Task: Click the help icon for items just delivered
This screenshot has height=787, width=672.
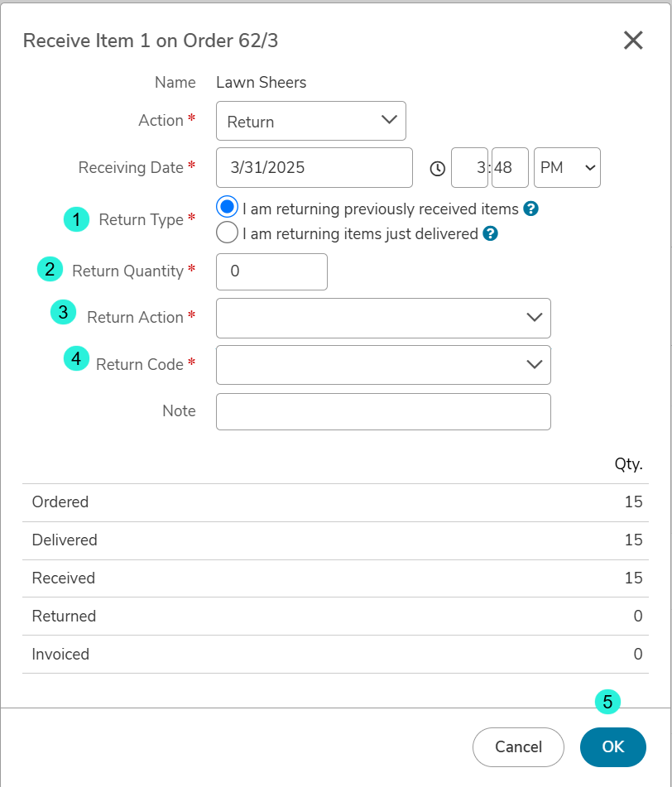Action: (490, 233)
